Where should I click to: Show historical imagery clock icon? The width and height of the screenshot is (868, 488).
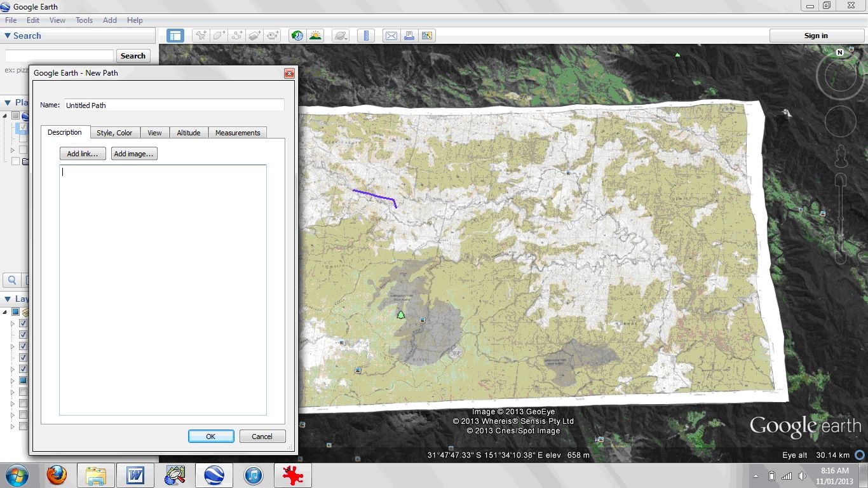(x=297, y=36)
